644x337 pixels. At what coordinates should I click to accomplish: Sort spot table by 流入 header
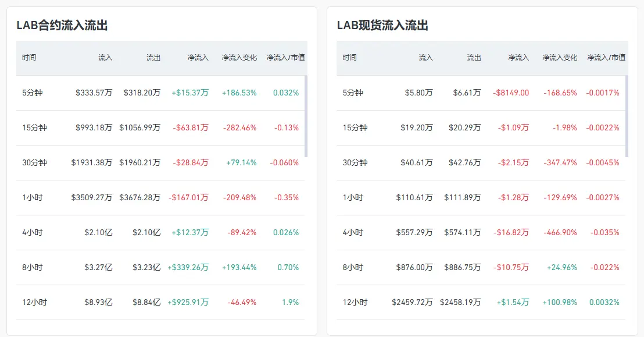(x=426, y=58)
